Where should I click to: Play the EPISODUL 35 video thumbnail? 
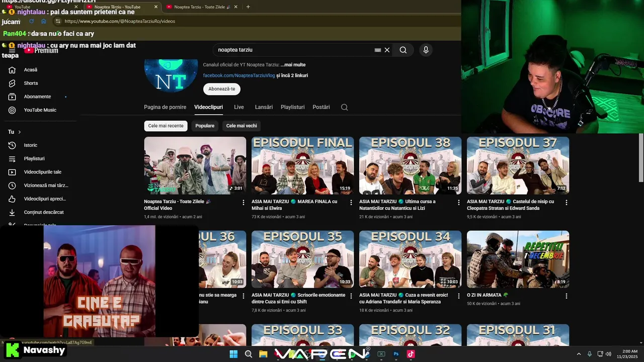[302, 259]
